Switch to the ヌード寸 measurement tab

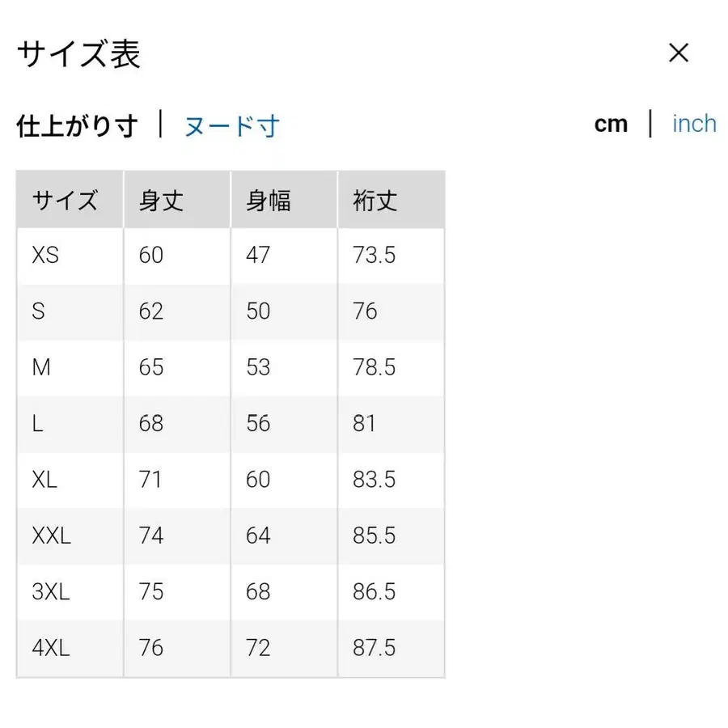coord(231,126)
